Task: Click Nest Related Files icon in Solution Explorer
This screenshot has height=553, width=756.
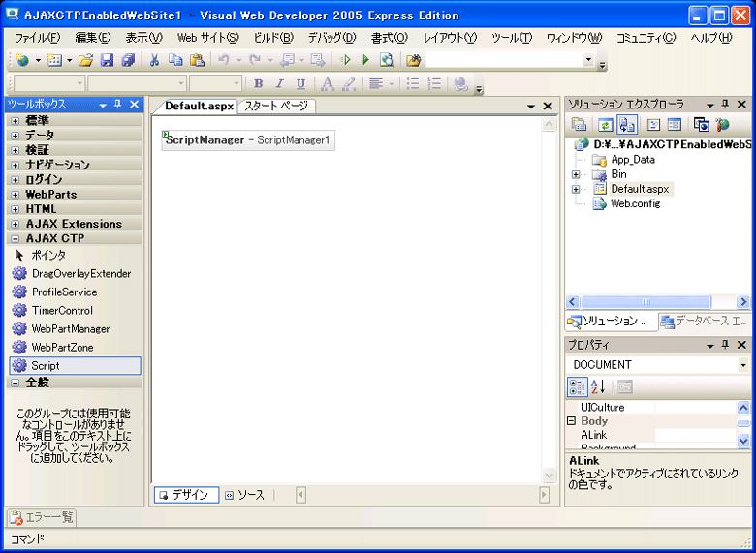Action: 627,125
